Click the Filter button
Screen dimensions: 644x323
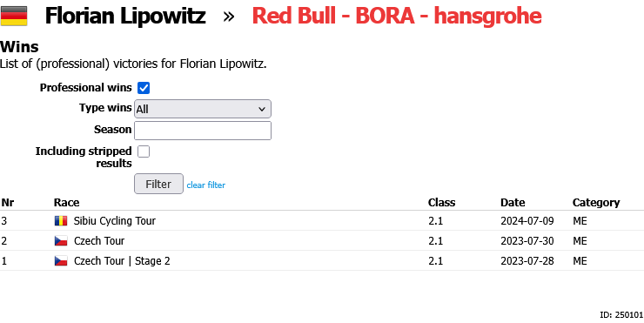(158, 184)
